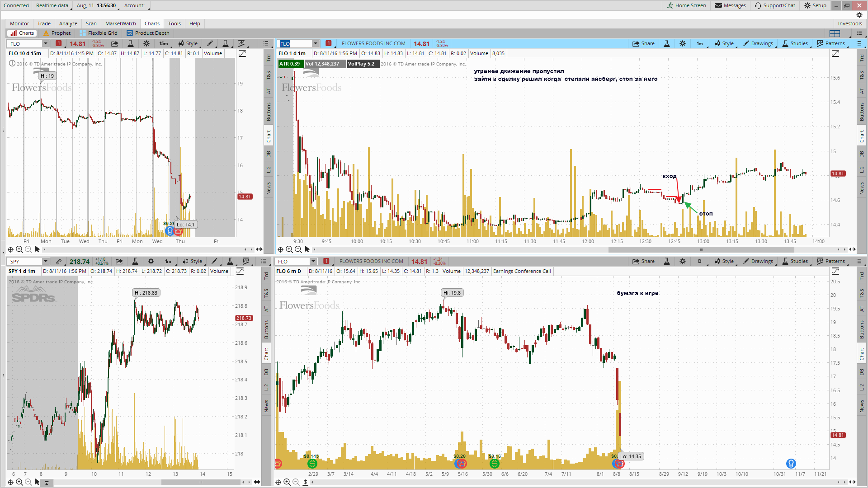Viewport: 868px width, 488px height.
Task: Click the blue conference call bulb near 10/31
Action: pyautogui.click(x=791, y=463)
